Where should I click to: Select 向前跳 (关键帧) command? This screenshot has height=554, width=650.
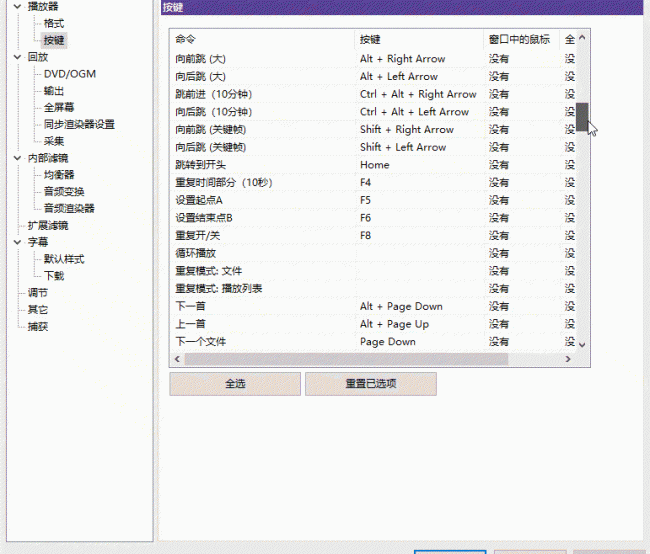pos(373,130)
